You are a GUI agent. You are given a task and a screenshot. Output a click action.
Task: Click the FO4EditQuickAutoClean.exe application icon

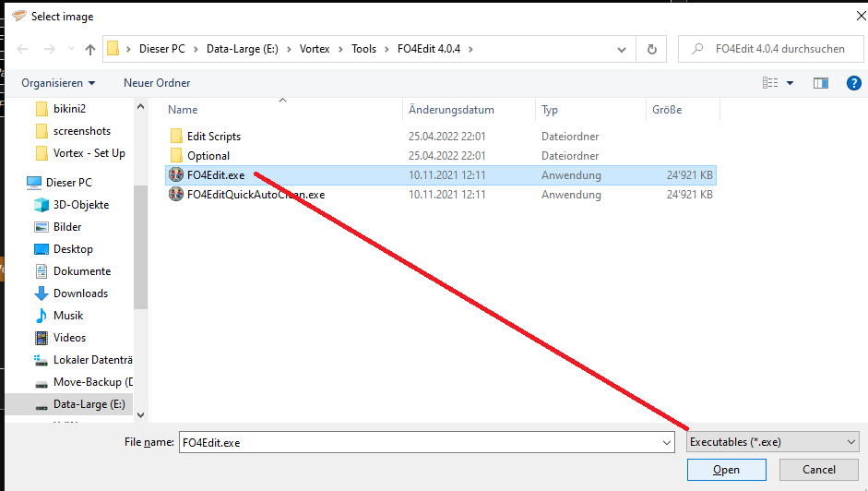click(176, 194)
